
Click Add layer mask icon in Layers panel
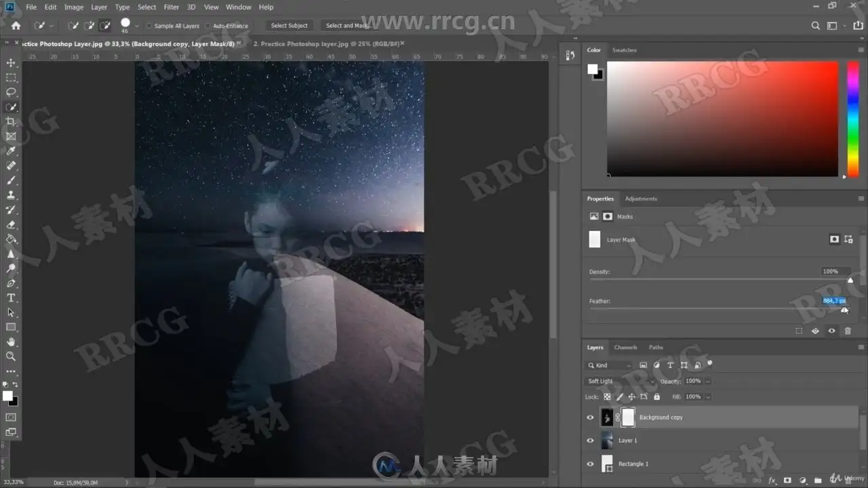click(x=787, y=481)
